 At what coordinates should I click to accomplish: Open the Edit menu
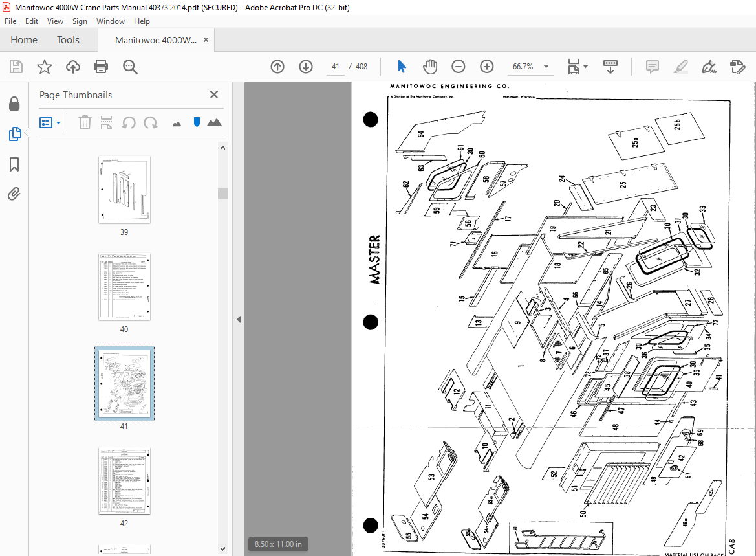31,21
